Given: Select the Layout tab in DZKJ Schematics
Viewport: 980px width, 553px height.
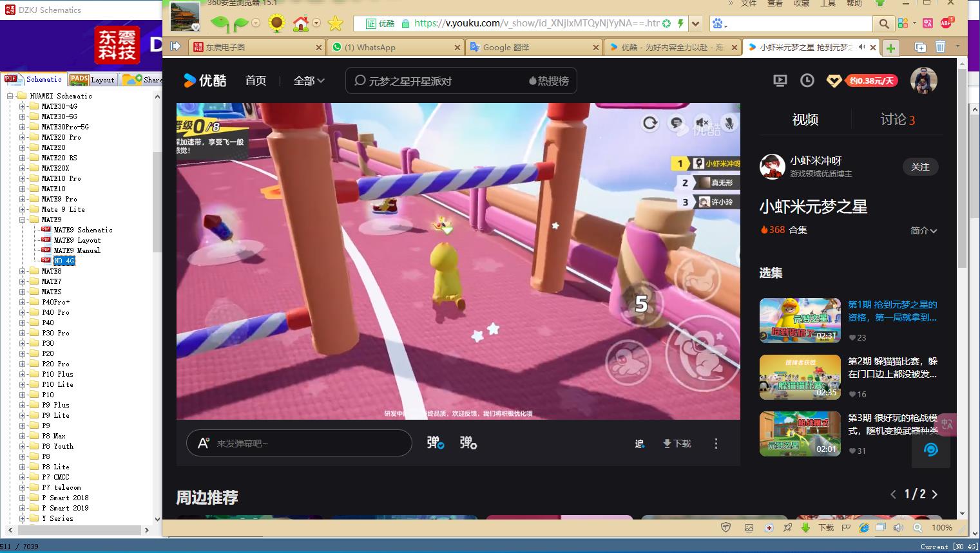Looking at the screenshot, I should pos(93,79).
